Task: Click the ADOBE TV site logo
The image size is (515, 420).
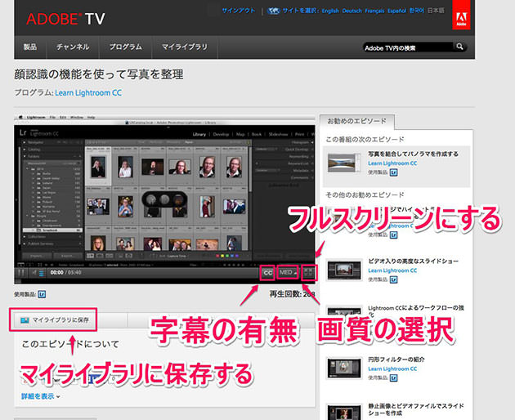Action: pyautogui.click(x=65, y=19)
